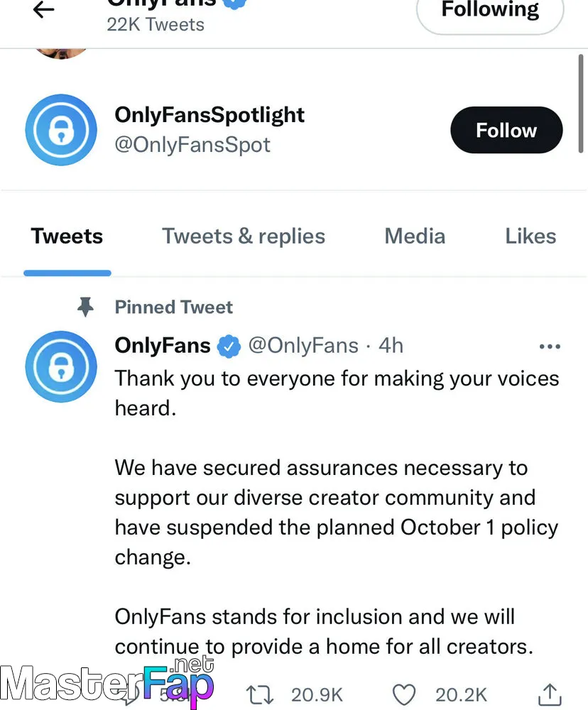This screenshot has width=588, height=710.
Task: Select the Tweets tab
Action: (x=67, y=236)
